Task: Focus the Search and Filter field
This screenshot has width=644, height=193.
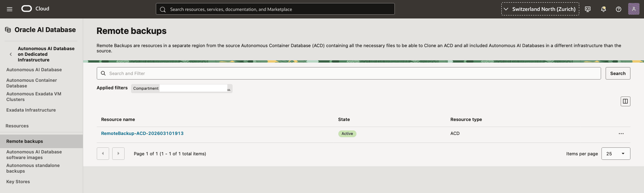Action: tap(349, 74)
